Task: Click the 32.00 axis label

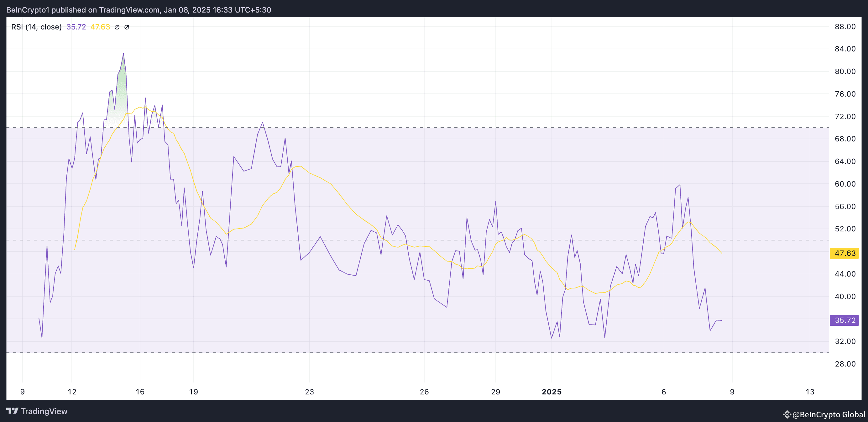Action: click(x=845, y=341)
